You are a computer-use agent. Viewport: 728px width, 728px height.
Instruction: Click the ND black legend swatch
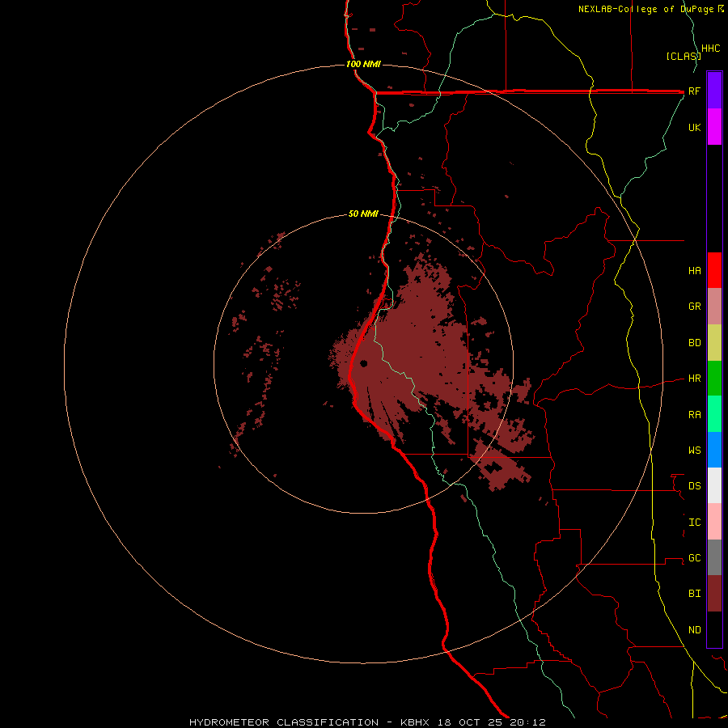click(x=714, y=629)
